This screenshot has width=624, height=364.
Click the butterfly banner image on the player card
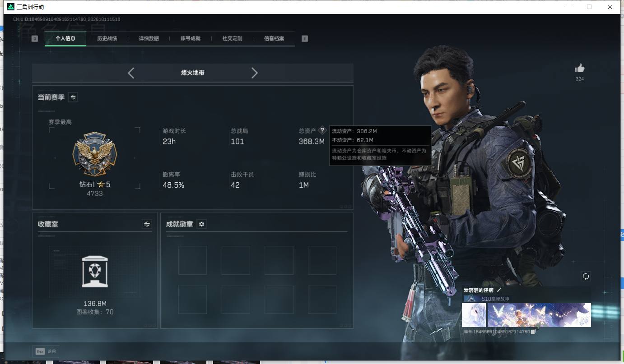pyautogui.click(x=539, y=315)
